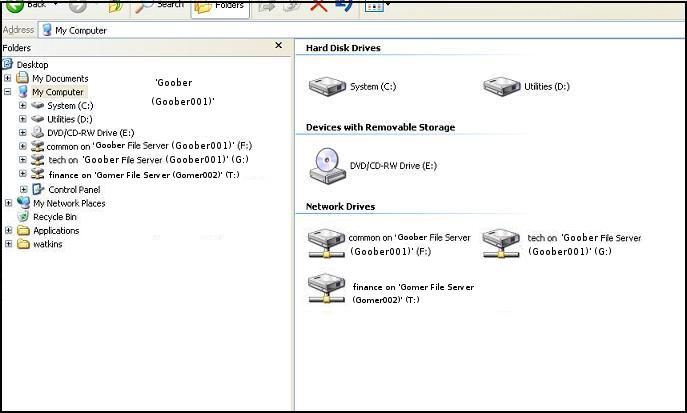Click the red Delete X toolbar icon
687x413 pixels.
(x=319, y=6)
